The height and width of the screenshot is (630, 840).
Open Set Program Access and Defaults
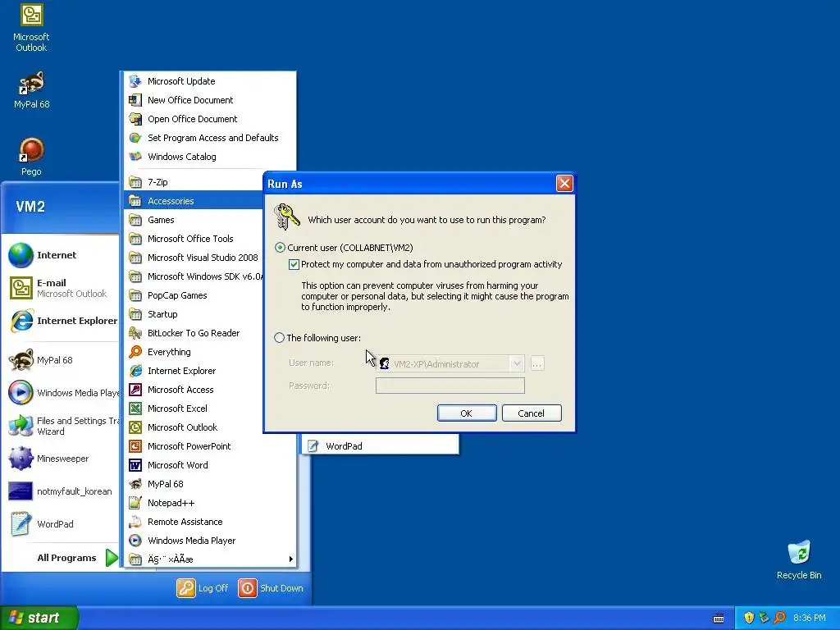pos(211,138)
